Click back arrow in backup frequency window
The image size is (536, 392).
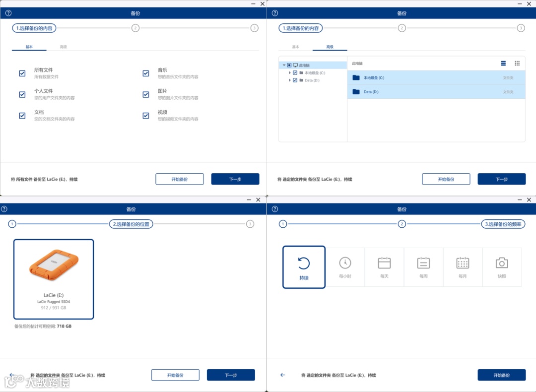pyautogui.click(x=283, y=375)
